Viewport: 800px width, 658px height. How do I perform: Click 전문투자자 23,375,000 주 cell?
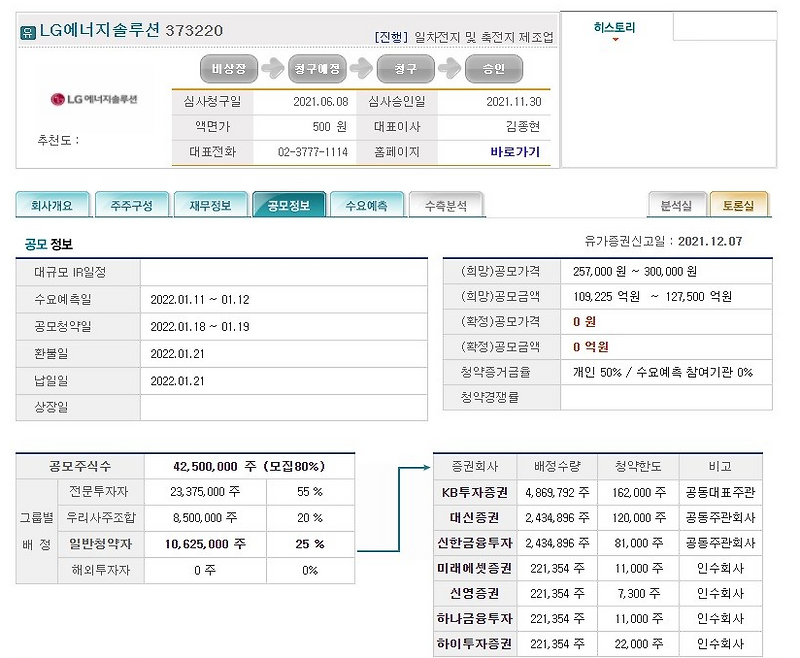205,492
